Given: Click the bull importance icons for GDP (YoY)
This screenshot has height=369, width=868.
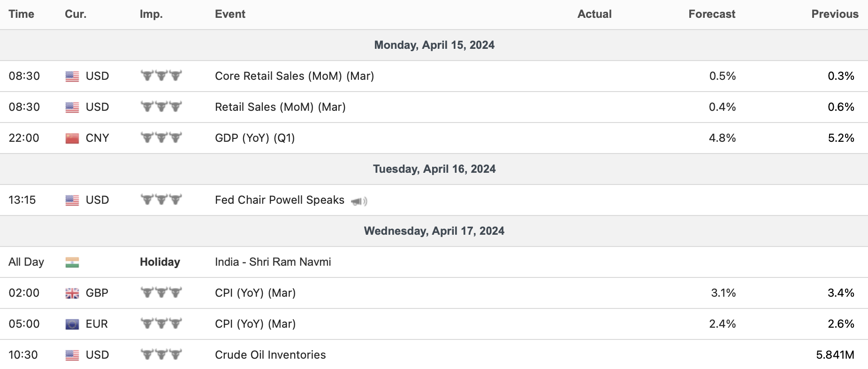Looking at the screenshot, I should (x=161, y=138).
